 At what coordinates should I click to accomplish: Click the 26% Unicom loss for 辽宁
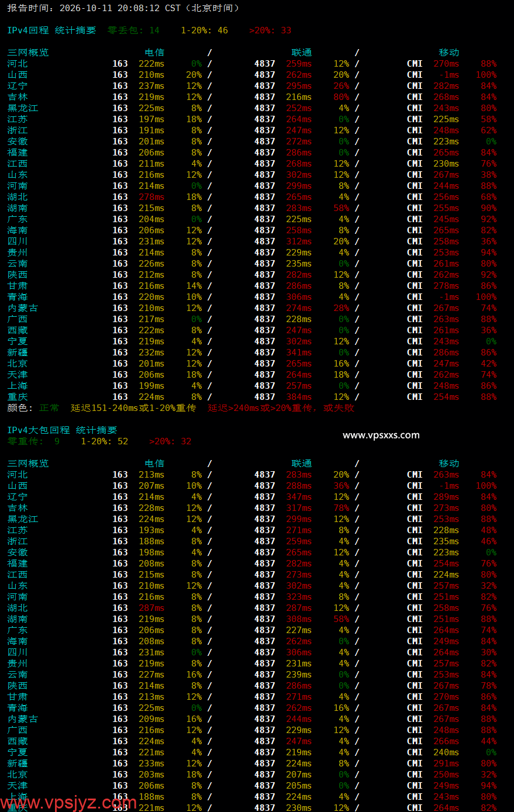(341, 86)
